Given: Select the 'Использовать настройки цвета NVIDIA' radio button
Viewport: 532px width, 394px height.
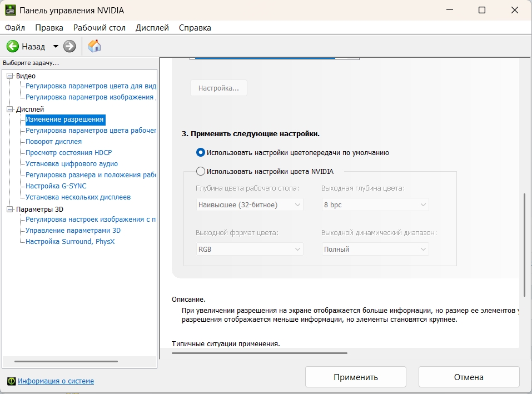Looking at the screenshot, I should point(201,171).
